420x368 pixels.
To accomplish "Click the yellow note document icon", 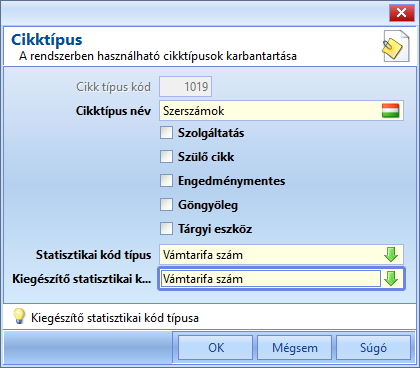I will point(395,46).
